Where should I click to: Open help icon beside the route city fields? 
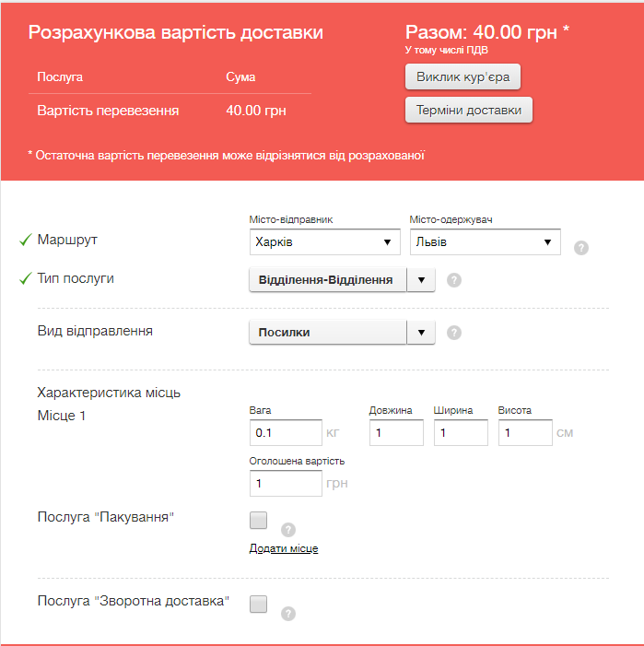581,248
